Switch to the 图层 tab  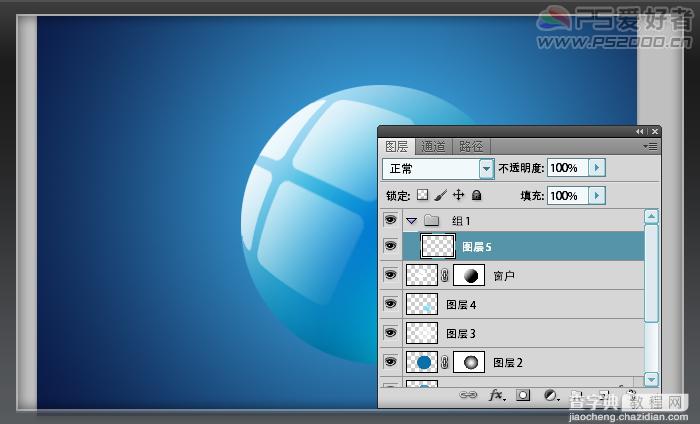396,146
